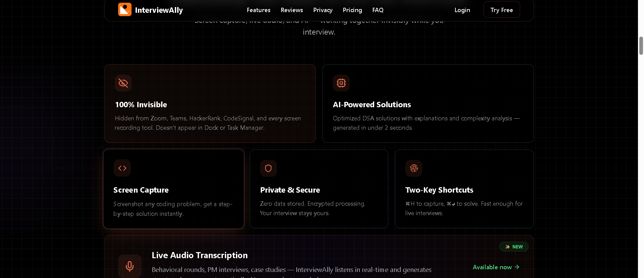Click the text "Screenshot any coding problem"

(x=157, y=204)
